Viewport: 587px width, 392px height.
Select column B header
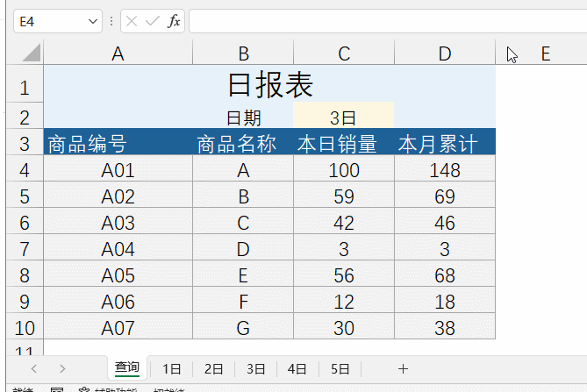[243, 53]
